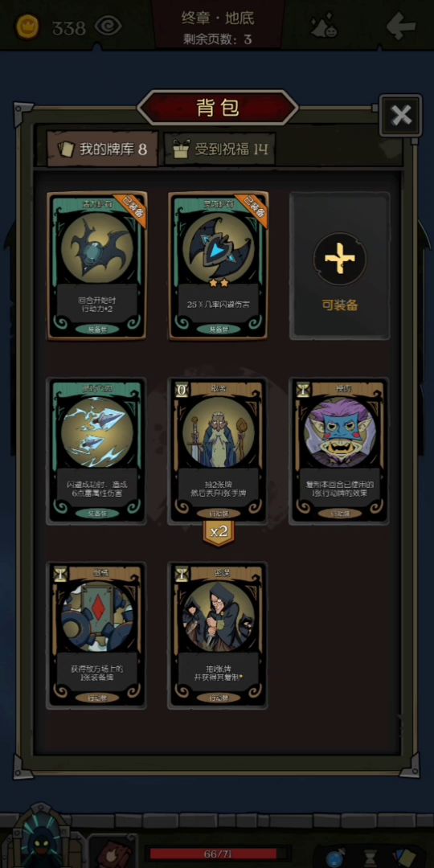
Task: Click the x2 card count badge
Action: (x=219, y=533)
